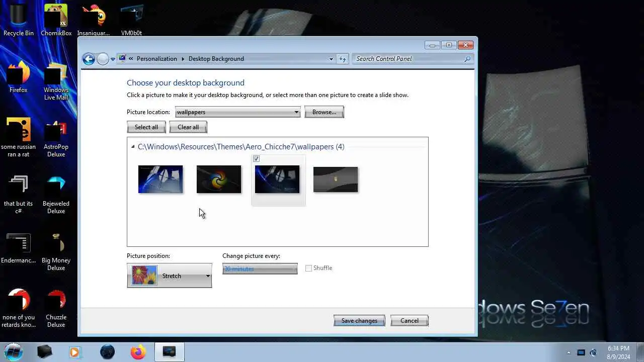The width and height of the screenshot is (644, 362).
Task: Open the Picture position Stretch dropdown
Action: click(x=170, y=276)
